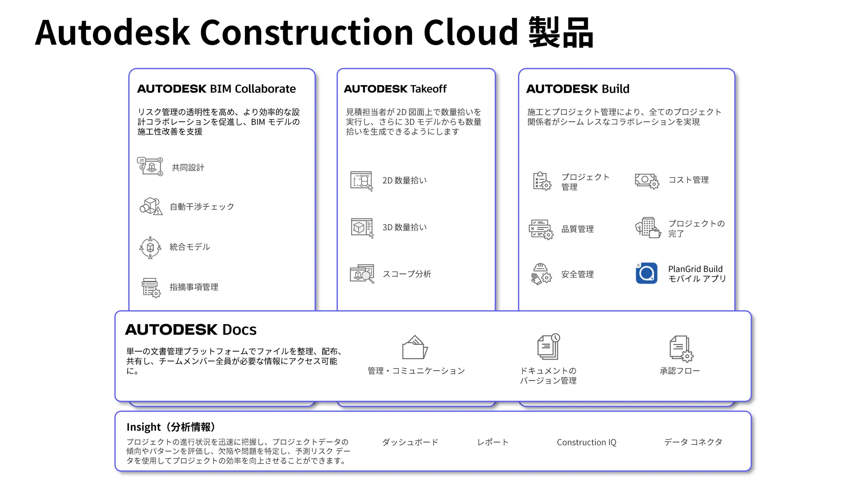Click the 2D 数量拾い takeoff icon
The height and width of the screenshot is (488, 868).
tap(362, 181)
